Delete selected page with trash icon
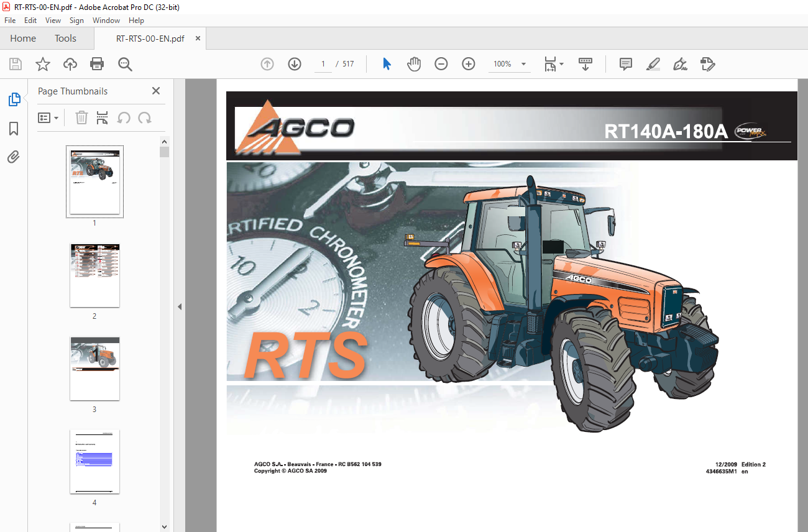This screenshot has height=532, width=808. click(x=81, y=117)
